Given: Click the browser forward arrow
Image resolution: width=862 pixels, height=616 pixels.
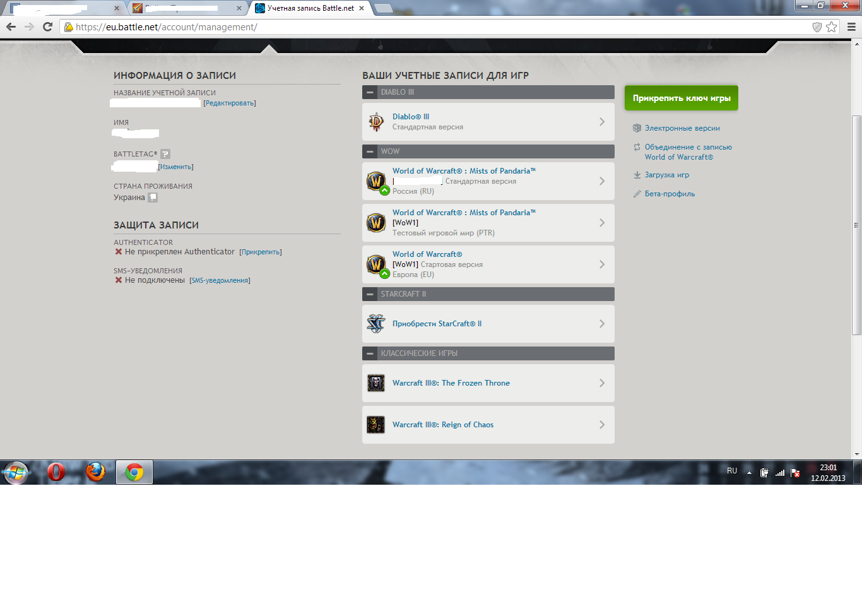Looking at the screenshot, I should coord(29,27).
